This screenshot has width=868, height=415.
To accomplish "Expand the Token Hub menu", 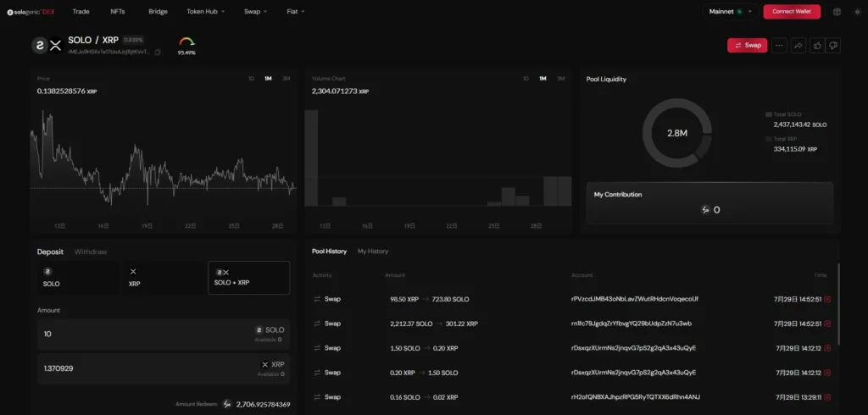I will pyautogui.click(x=205, y=12).
